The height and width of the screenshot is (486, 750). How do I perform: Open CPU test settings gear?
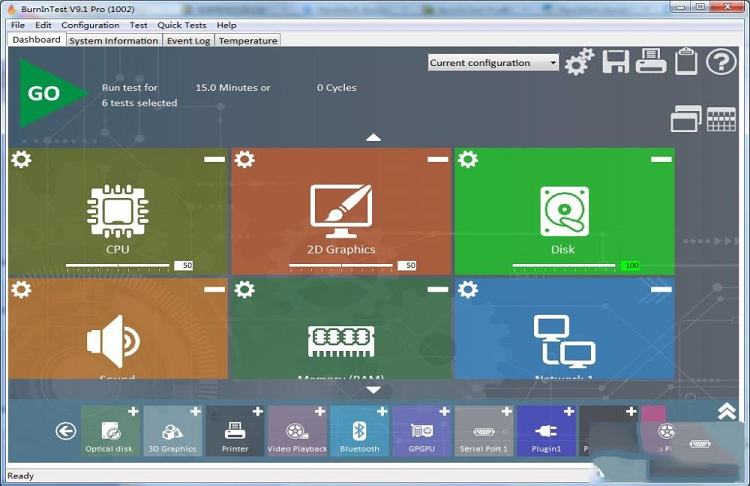tap(21, 160)
